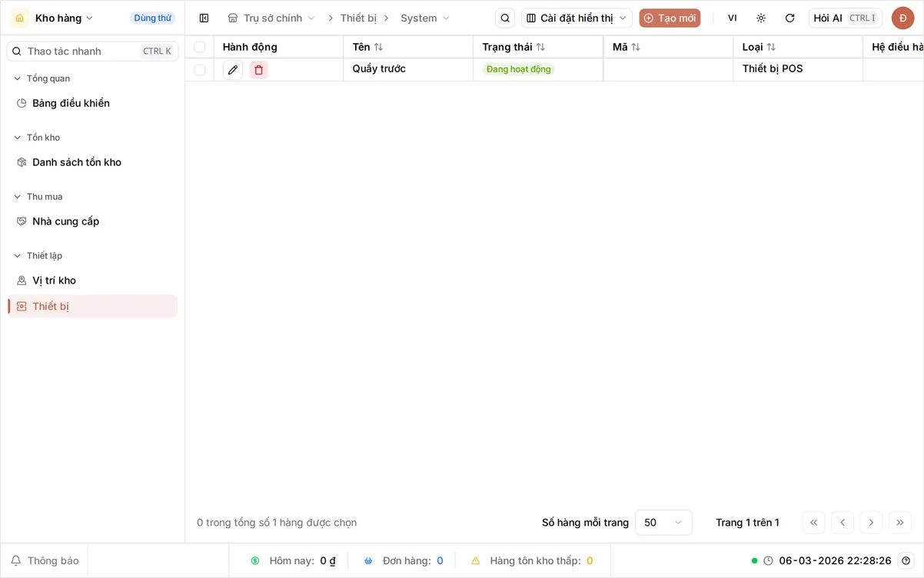This screenshot has width=924, height=578.
Task: Click the store icon beside Trụ sở chính
Action: pyautogui.click(x=233, y=18)
